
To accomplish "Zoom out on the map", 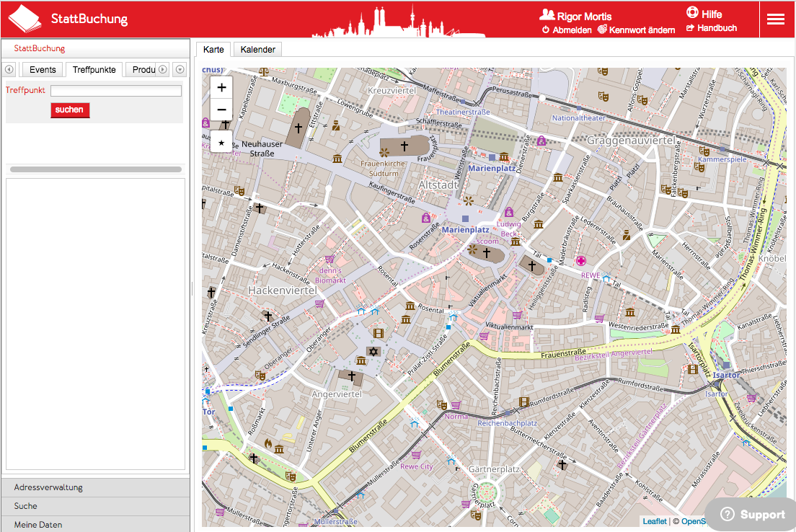I will [221, 110].
